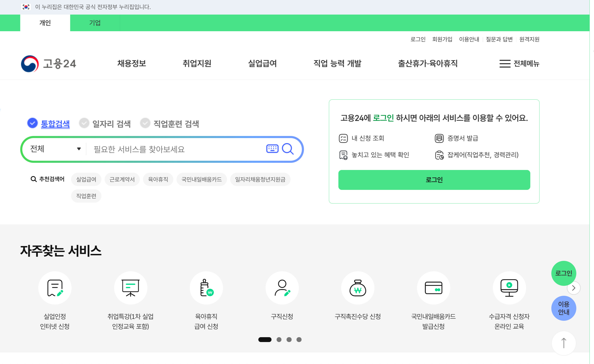Open the 전체메뉴 hamburger menu
594x364 pixels.
[519, 64]
